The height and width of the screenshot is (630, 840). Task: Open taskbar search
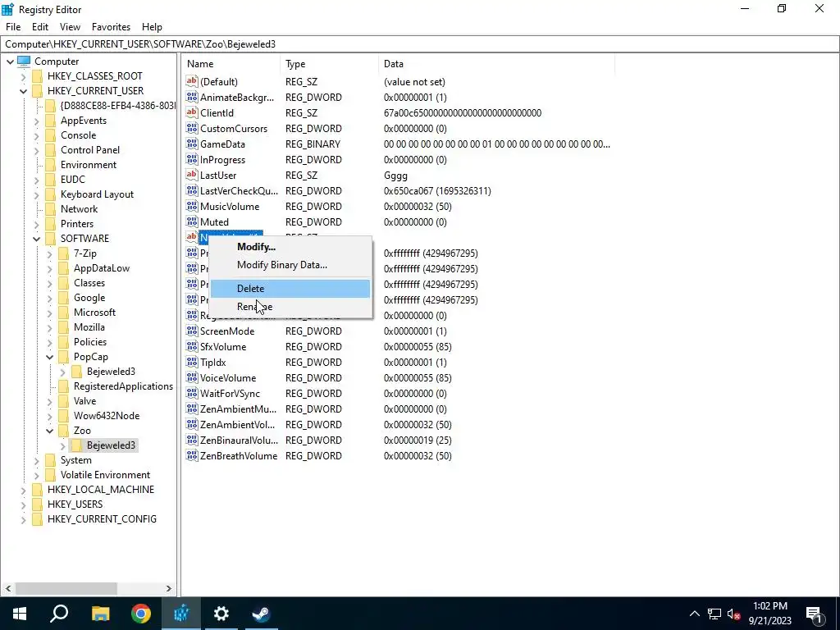[59, 614]
